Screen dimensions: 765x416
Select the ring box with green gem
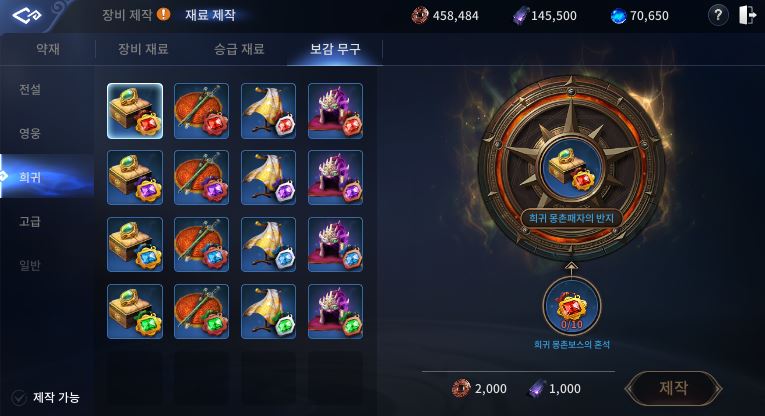(135, 311)
